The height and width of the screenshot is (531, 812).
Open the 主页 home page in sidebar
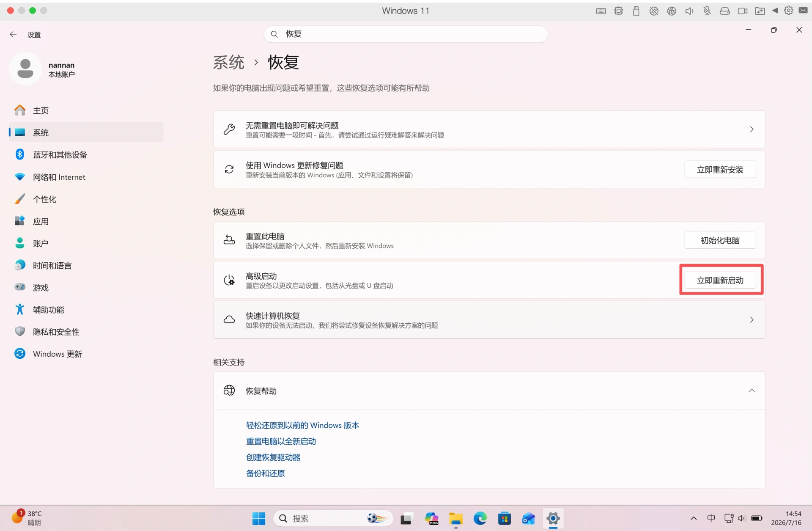coord(86,110)
